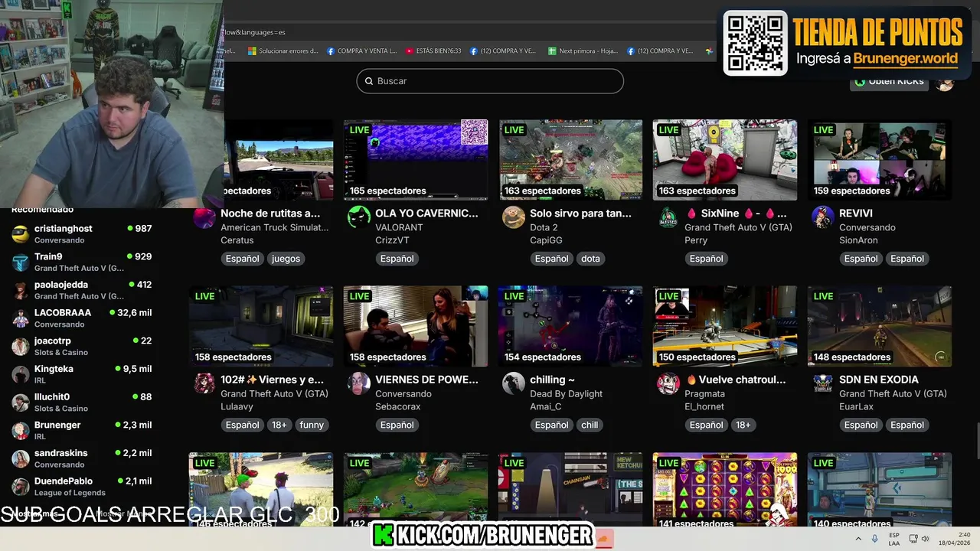Image resolution: width=980 pixels, height=551 pixels.
Task: Click DuendePablo's avatar in the sidebar
Action: (21, 487)
